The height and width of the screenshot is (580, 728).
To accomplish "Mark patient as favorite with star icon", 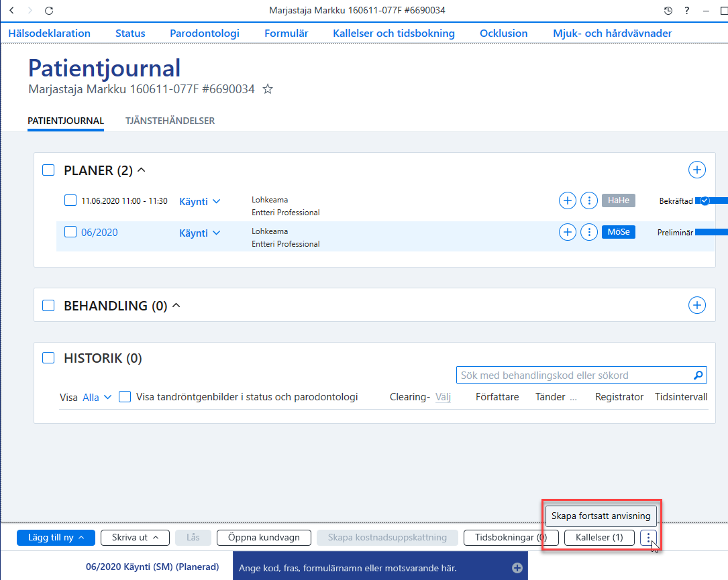I will click(x=268, y=89).
